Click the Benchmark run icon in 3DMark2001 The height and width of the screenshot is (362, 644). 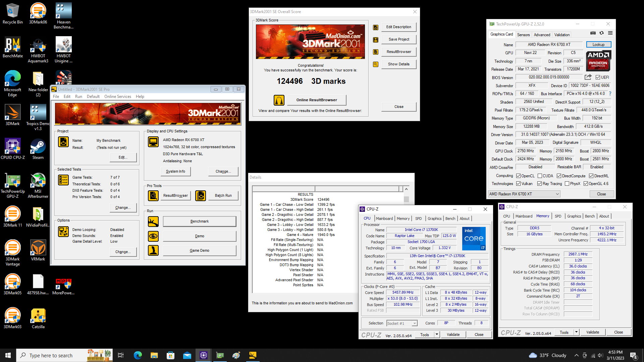pos(153,222)
